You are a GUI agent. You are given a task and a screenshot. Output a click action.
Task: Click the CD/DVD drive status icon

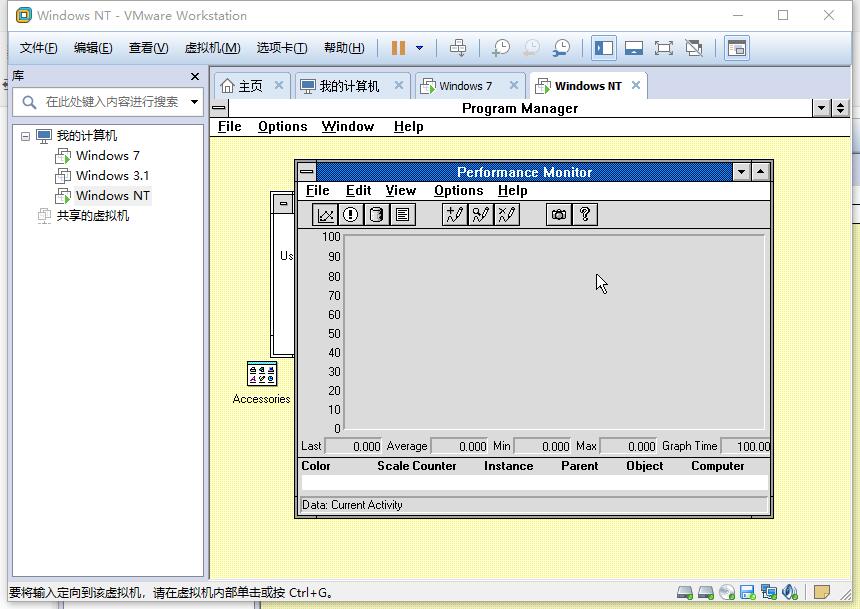click(727, 593)
